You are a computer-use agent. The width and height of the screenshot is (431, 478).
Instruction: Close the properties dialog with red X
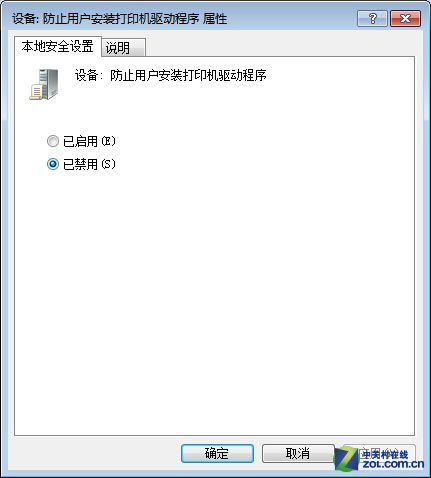tap(405, 18)
